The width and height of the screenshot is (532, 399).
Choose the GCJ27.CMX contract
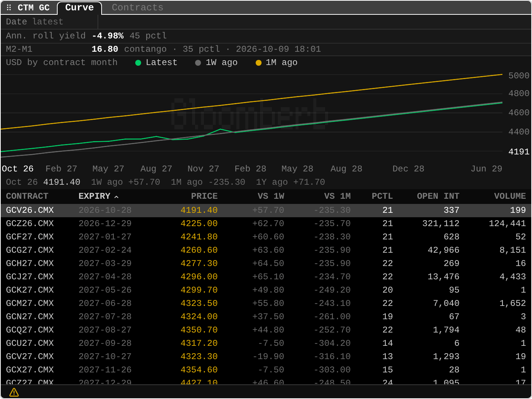pyautogui.click(x=266, y=277)
